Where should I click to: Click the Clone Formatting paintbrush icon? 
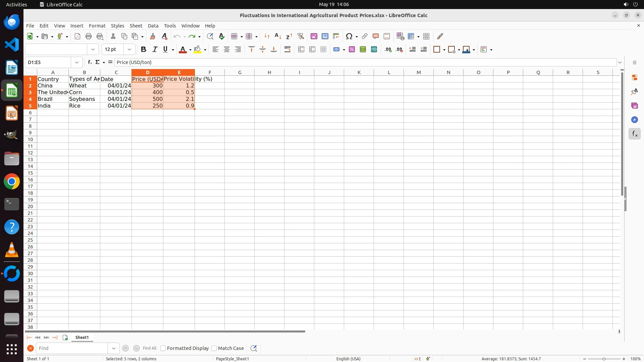pos(153,36)
